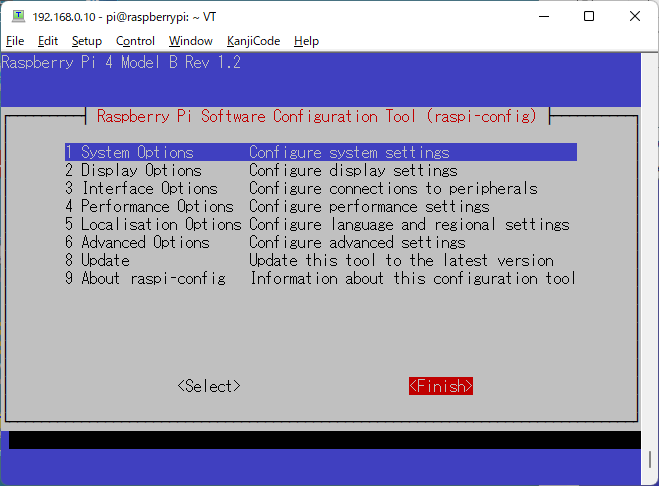The height and width of the screenshot is (486, 659).
Task: Select 5 Localisation Options entry
Action: click(153, 225)
